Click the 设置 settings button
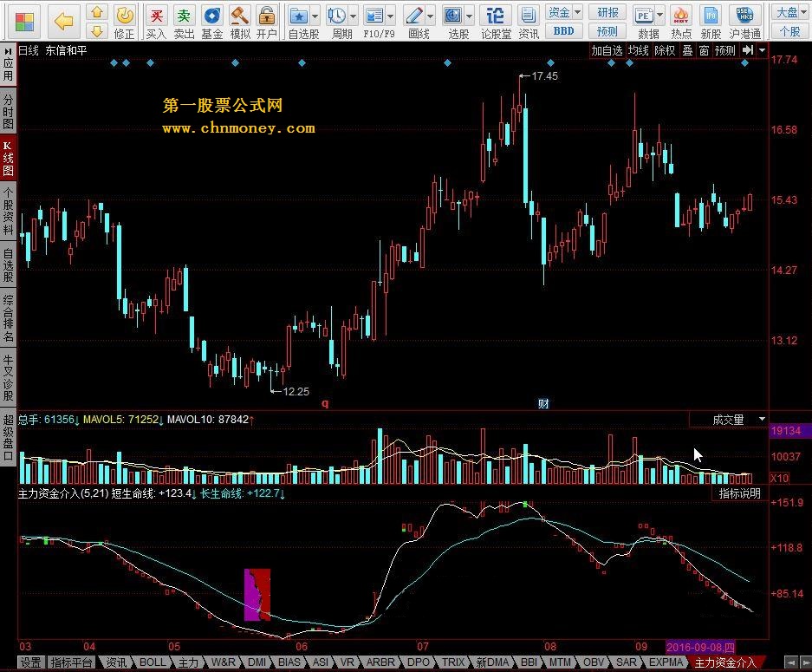The height and width of the screenshot is (672, 812). (30, 662)
